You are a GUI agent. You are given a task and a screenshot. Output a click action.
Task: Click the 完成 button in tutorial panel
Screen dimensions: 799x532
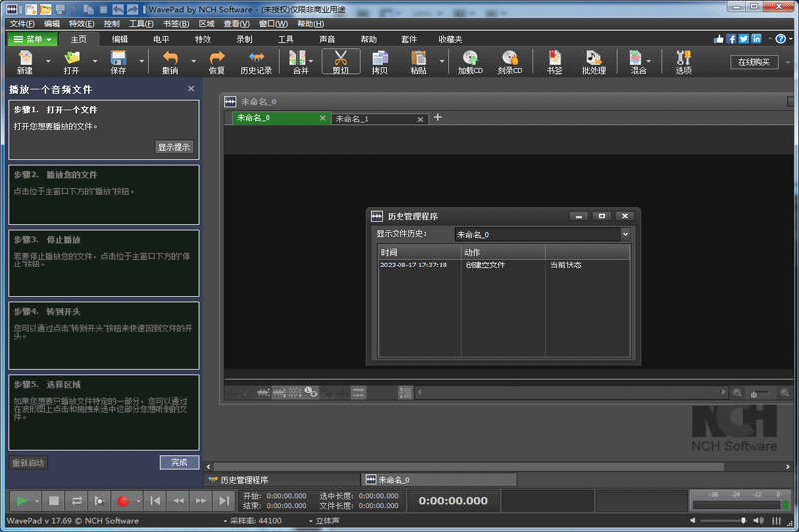(x=179, y=462)
